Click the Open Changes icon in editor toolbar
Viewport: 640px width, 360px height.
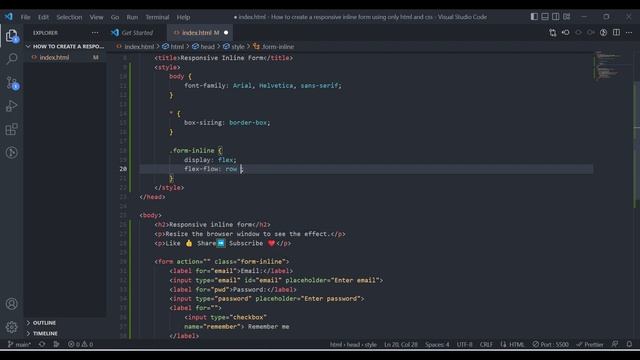coord(553,33)
